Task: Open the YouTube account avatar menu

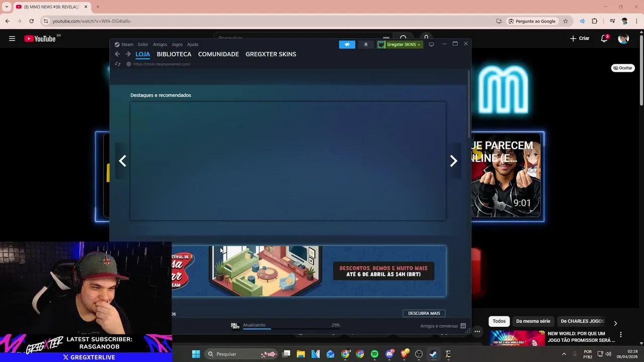Action: [x=623, y=39]
